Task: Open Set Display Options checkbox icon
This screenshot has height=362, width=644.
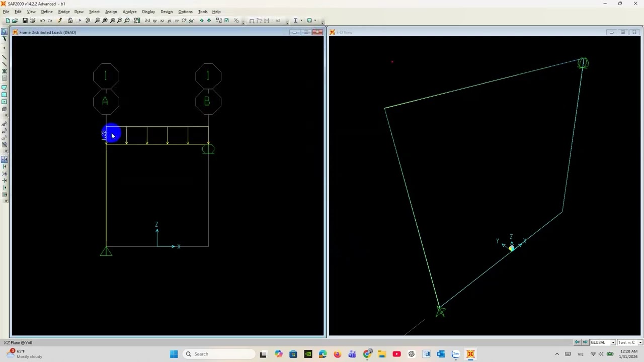Action: (x=226, y=21)
